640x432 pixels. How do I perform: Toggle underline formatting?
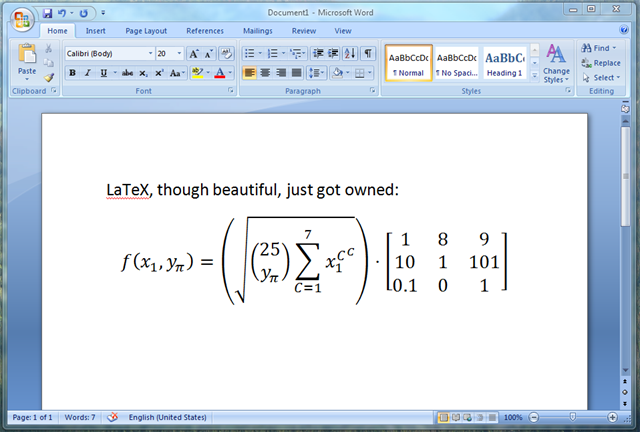pos(104,73)
